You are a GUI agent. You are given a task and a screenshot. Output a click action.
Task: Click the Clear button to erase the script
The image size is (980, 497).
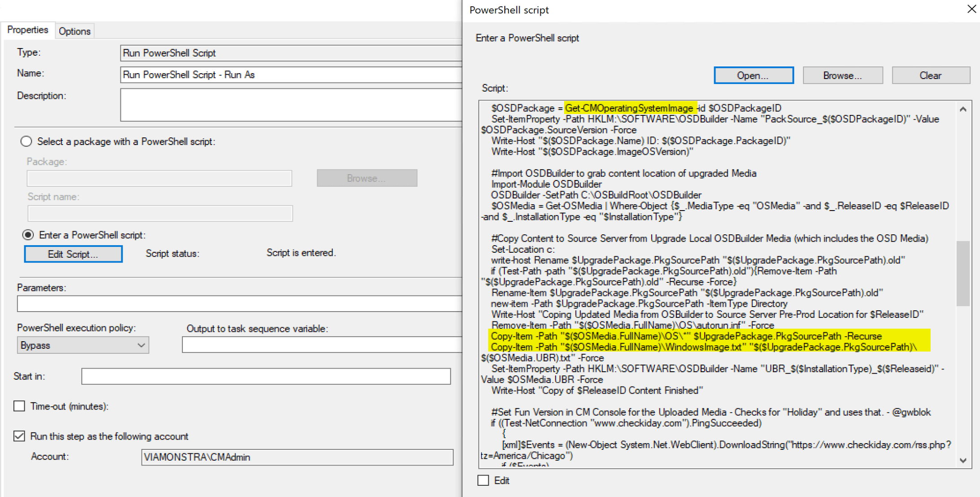pos(930,75)
